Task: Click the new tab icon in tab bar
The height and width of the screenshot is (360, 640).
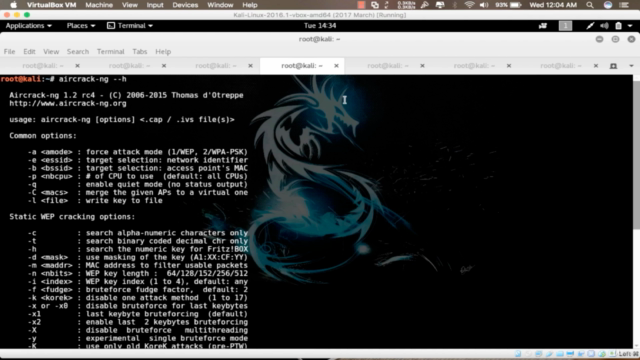Action: pos(613,66)
